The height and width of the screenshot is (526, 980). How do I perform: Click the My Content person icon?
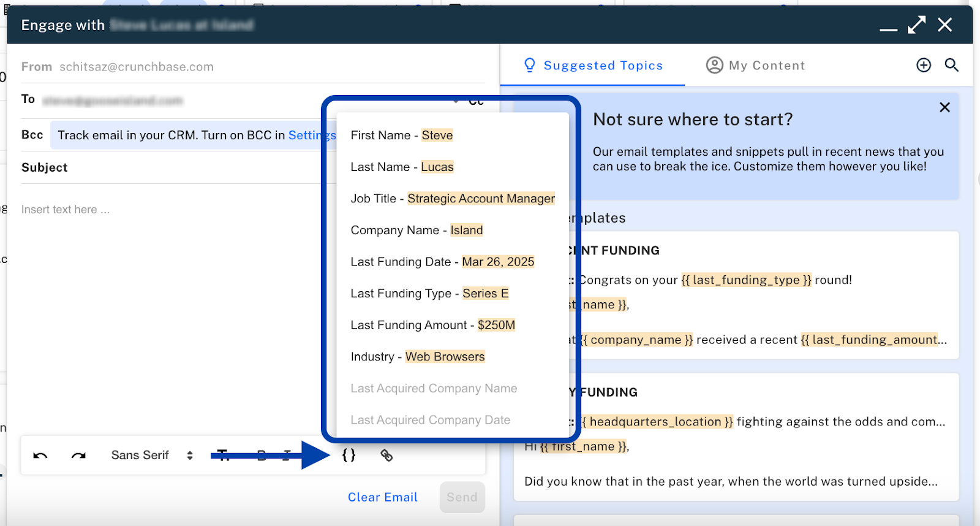[714, 65]
